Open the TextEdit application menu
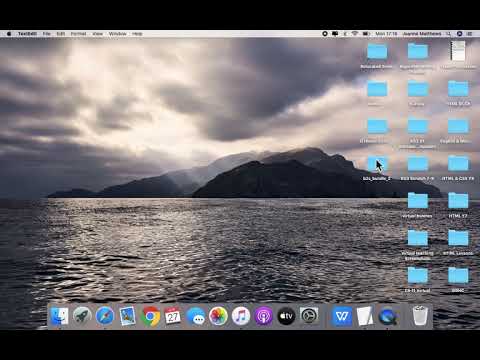This screenshot has height=360, width=480. point(27,34)
